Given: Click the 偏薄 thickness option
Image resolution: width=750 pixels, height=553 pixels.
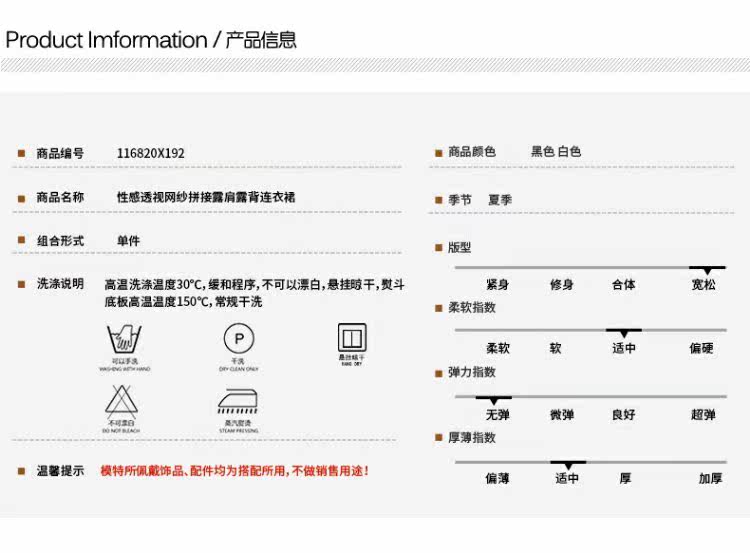Looking at the screenshot, I should click(497, 478).
